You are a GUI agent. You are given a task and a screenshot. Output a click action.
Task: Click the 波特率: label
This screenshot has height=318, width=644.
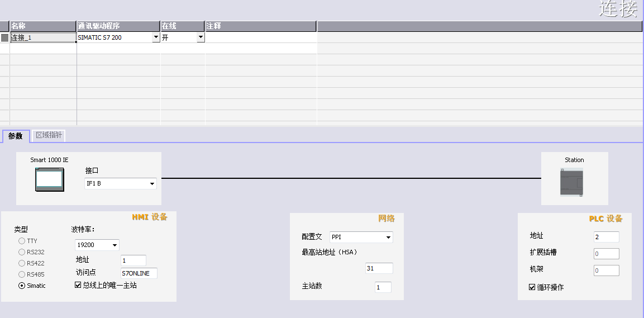point(83,229)
